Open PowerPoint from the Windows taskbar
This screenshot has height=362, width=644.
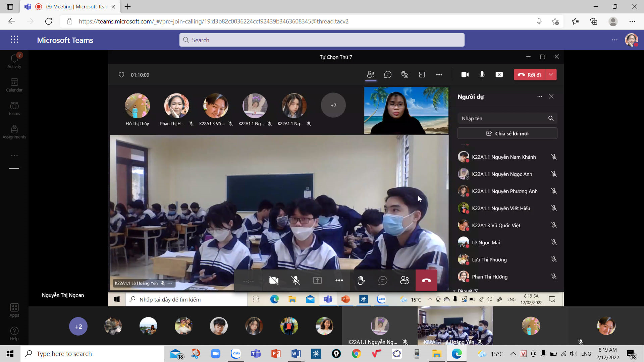coord(276,354)
